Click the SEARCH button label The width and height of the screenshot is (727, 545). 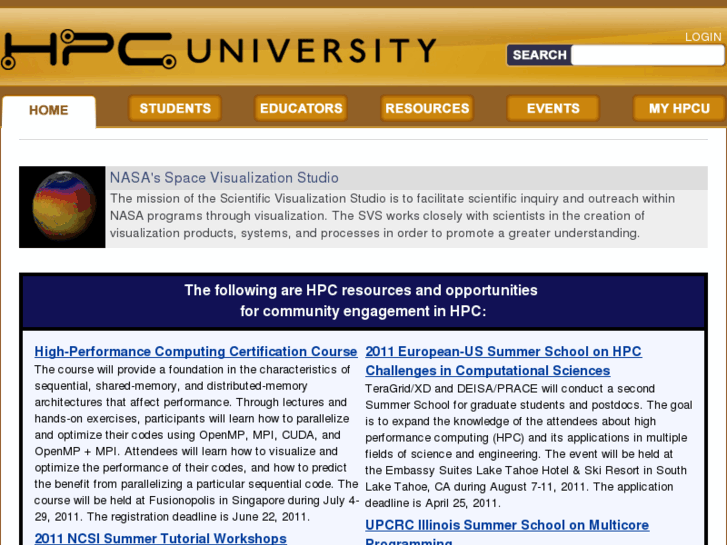[x=539, y=55]
